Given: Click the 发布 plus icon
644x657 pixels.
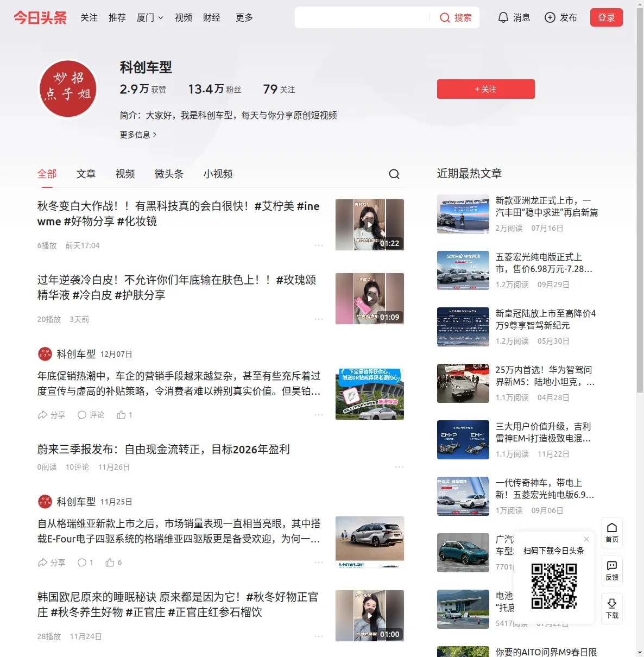Looking at the screenshot, I should point(550,18).
